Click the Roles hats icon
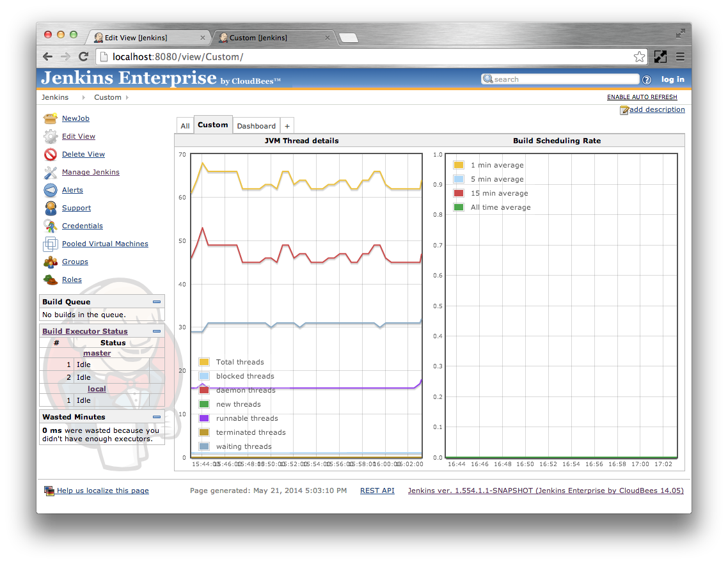Screen dimensions: 728x564 click(50, 279)
